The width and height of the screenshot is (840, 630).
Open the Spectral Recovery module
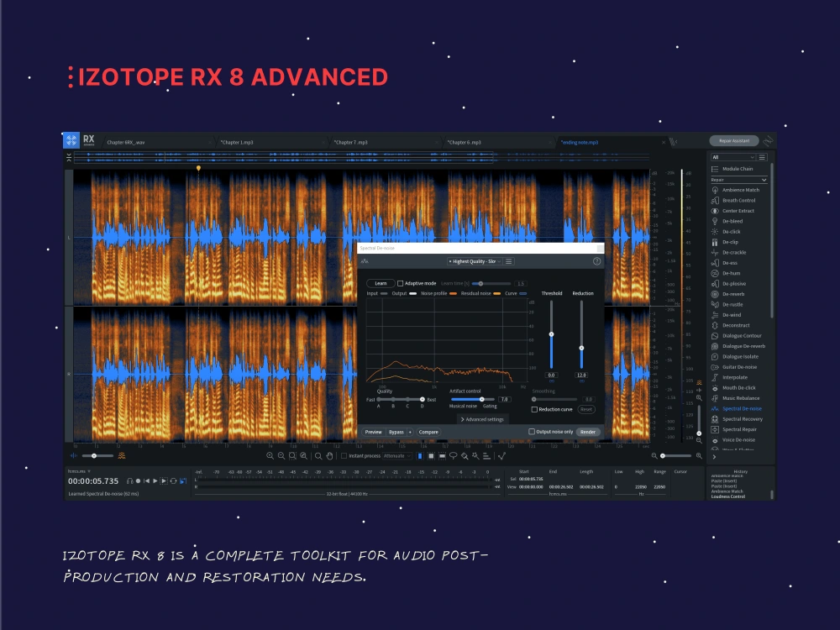(737, 419)
